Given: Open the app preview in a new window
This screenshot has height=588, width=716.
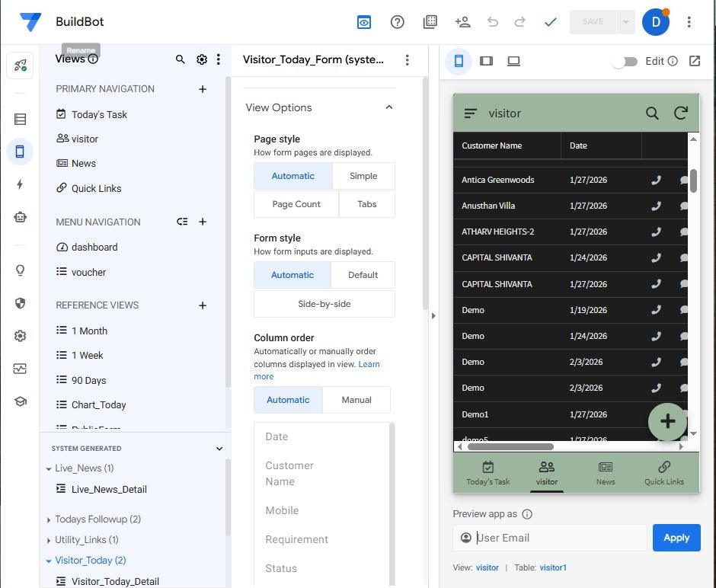Looking at the screenshot, I should (x=694, y=61).
